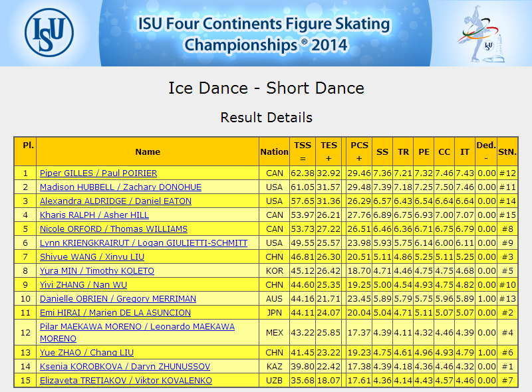Screen dimensions: 532x392
Task: Select Elizaveta TRETIAKOV / Viktor KOVALENKO link
Action: pos(126,380)
